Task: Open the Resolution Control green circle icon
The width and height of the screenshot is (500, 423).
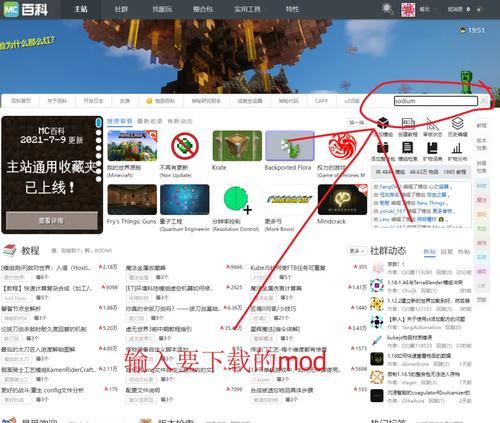Action: (237, 199)
